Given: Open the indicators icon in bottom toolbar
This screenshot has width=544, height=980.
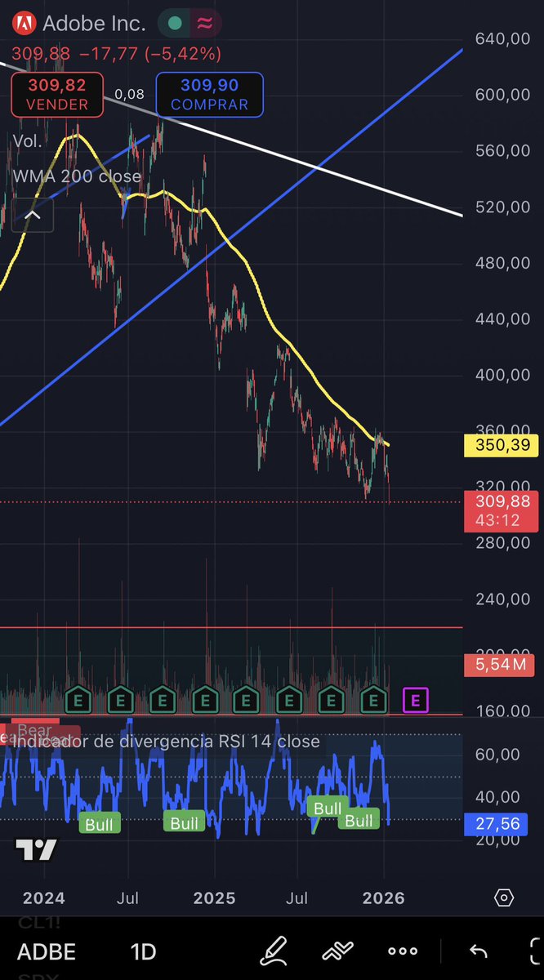Looking at the screenshot, I should tap(337, 951).
